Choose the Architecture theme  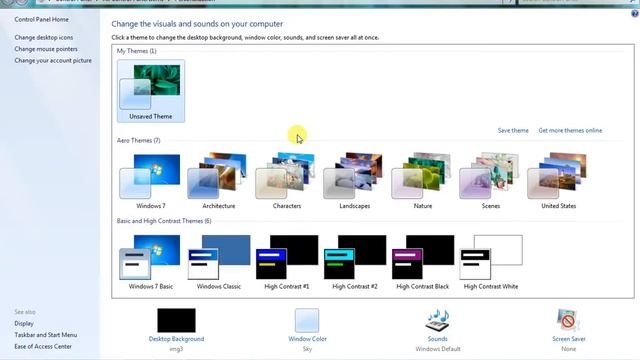pos(218,181)
